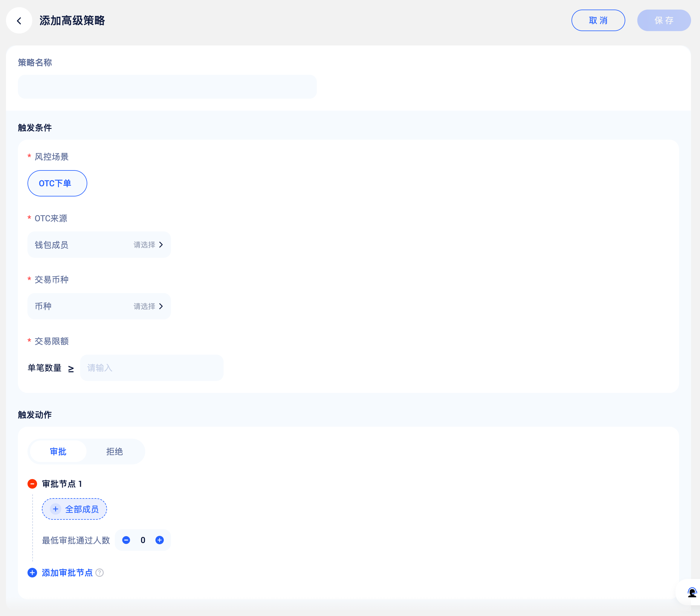Expand chevron arrow in 钱包成员 row

pyautogui.click(x=161, y=245)
